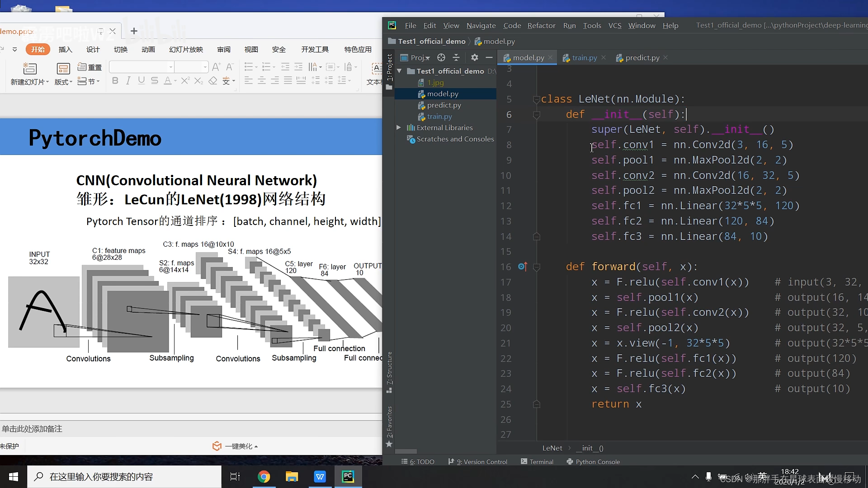This screenshot has height=488, width=868.
Task: Click the Windows search box
Action: click(x=125, y=477)
